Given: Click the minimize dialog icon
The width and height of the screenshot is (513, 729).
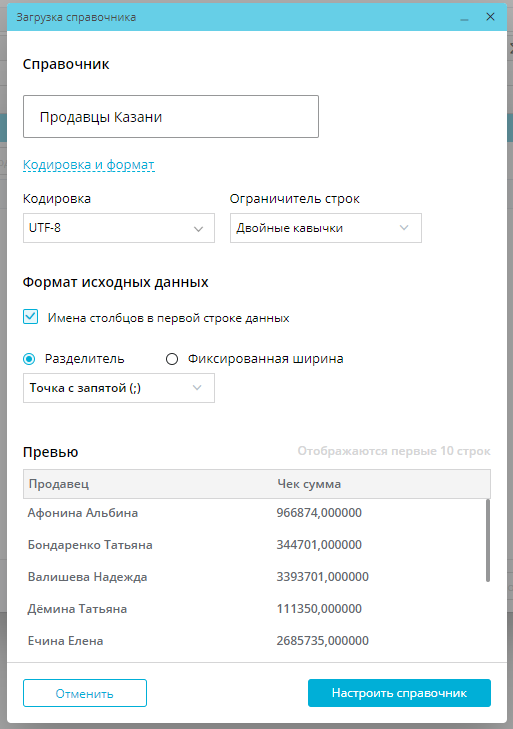Looking at the screenshot, I should (464, 18).
